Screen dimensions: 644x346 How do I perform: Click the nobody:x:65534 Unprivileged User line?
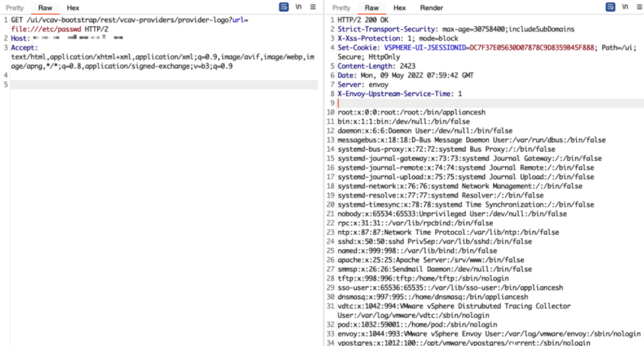coord(452,214)
